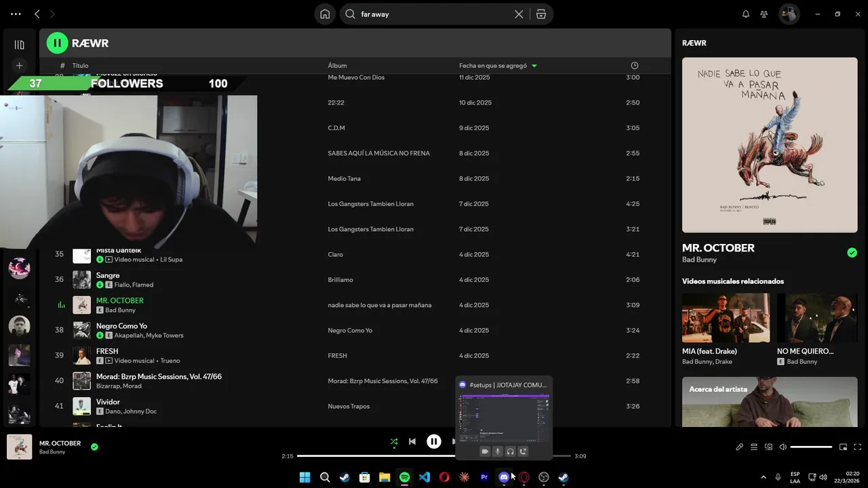Toggle Discord camera in the popup
The width and height of the screenshot is (868, 488).
point(485,451)
